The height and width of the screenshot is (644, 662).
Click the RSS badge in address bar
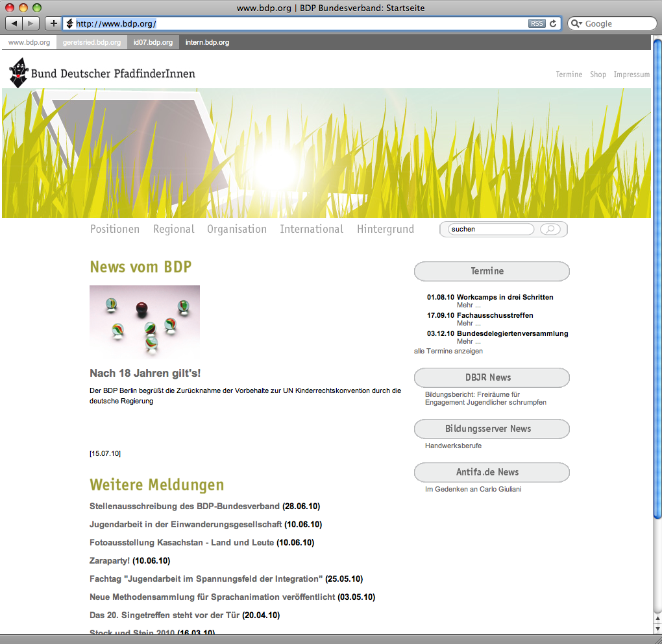pyautogui.click(x=537, y=23)
